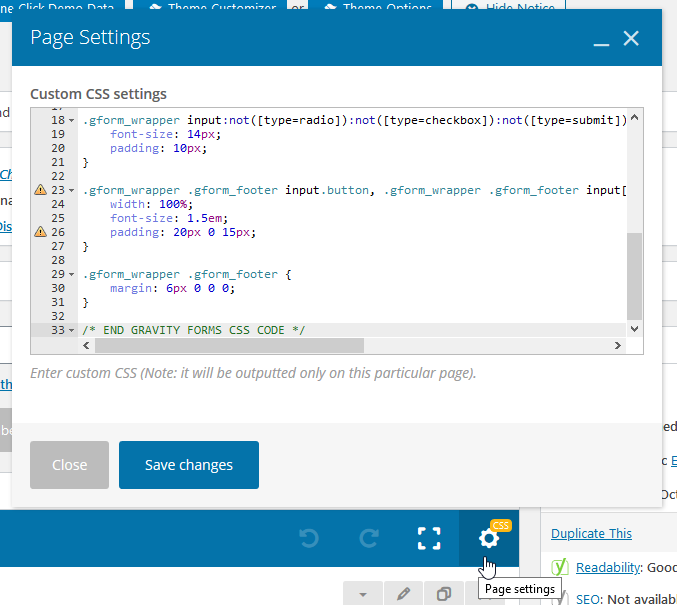This screenshot has width=677, height=605.
Task: Click the undo arrow icon
Action: [x=309, y=538]
